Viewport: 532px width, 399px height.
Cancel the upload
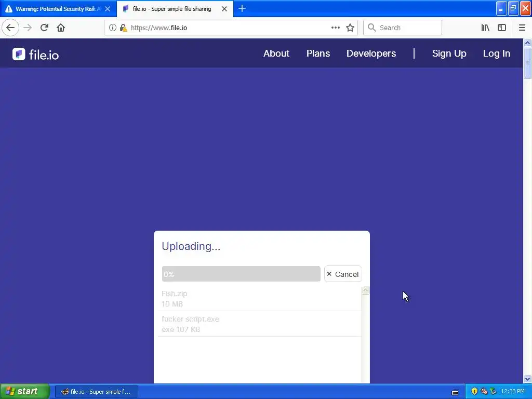343,274
